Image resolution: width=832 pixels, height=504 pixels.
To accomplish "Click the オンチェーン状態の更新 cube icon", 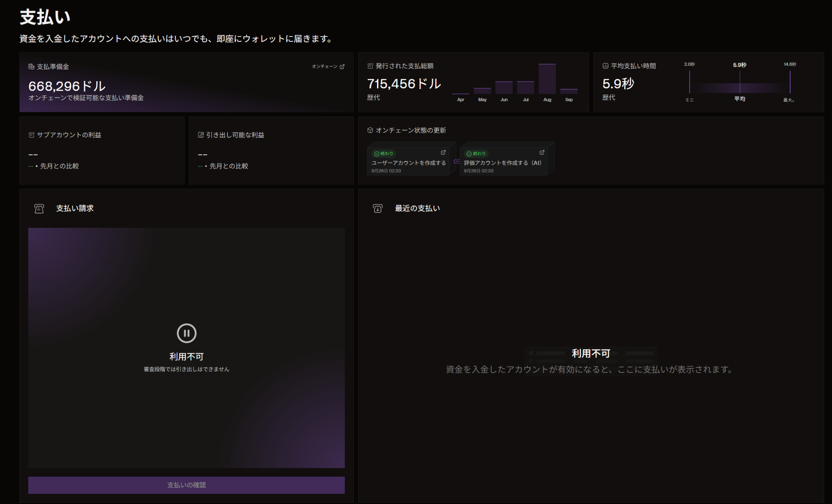I will 370,130.
